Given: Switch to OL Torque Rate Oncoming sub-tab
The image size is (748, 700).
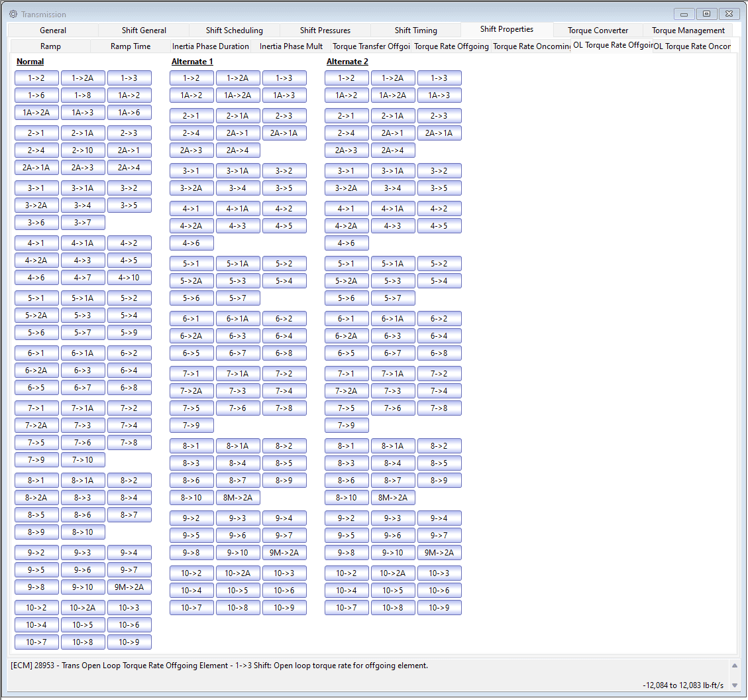Looking at the screenshot, I should (x=692, y=46).
